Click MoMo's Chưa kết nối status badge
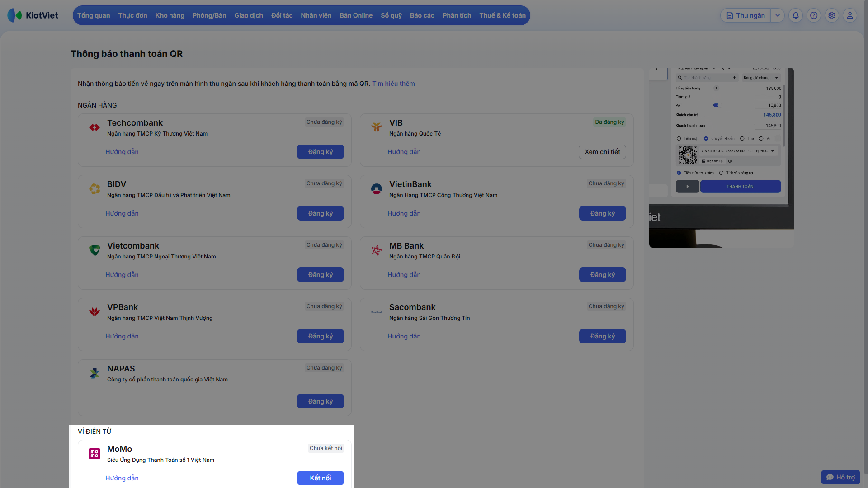Image resolution: width=868 pixels, height=488 pixels. point(326,448)
